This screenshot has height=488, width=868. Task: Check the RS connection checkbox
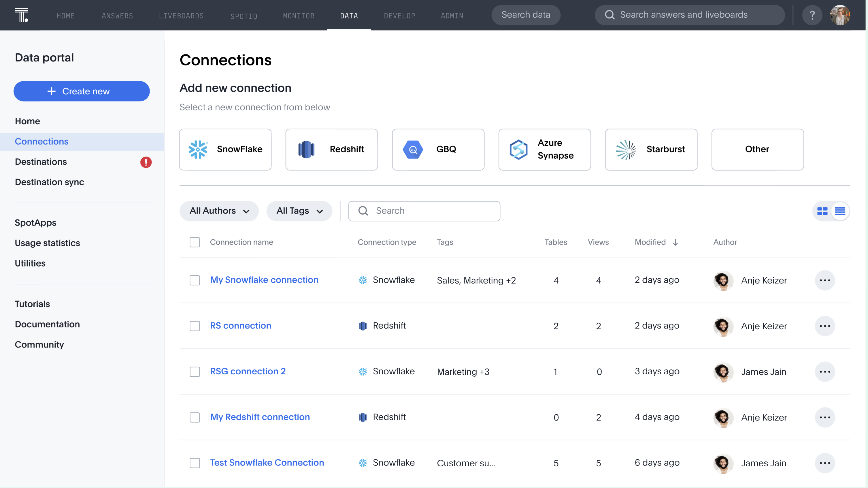pyautogui.click(x=195, y=326)
